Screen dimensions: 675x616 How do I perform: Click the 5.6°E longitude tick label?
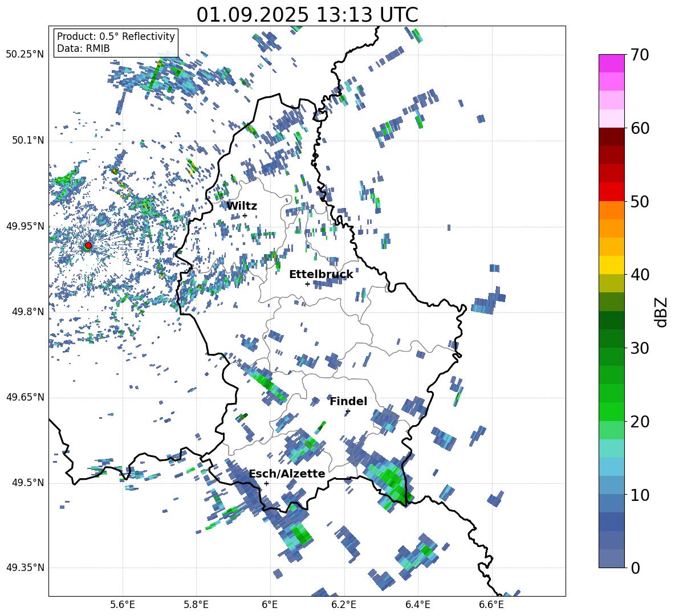(123, 605)
